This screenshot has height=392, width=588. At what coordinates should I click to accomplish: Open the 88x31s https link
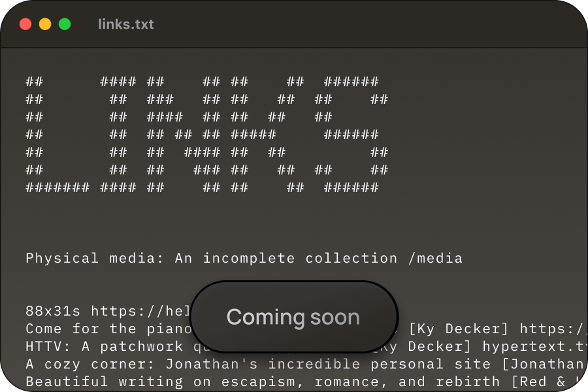[x=140, y=311]
